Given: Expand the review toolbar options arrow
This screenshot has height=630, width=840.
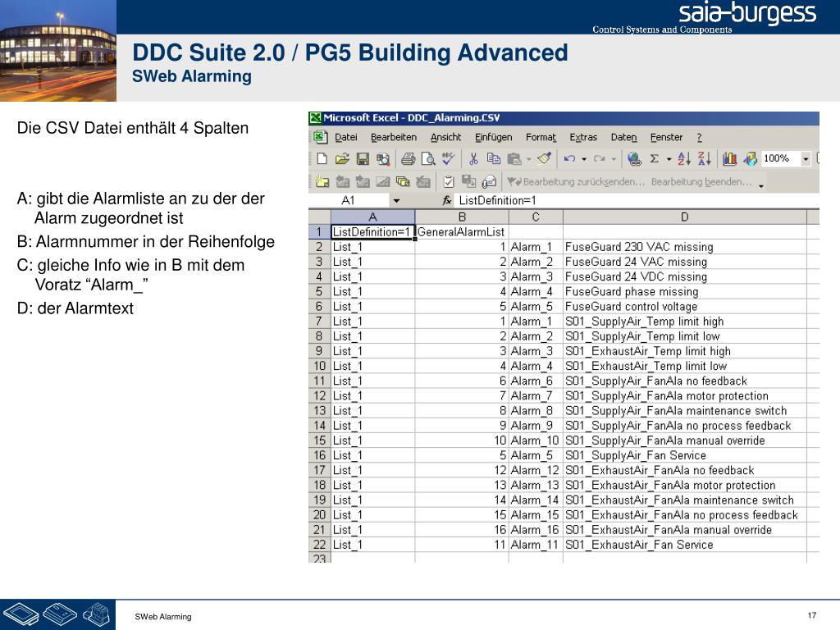Looking at the screenshot, I should (761, 185).
